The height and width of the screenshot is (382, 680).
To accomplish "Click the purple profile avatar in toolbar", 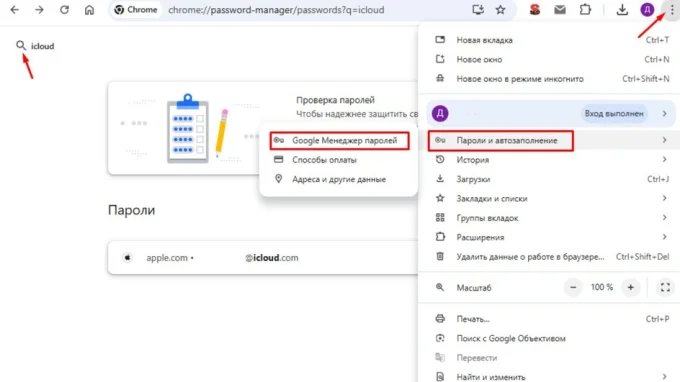I will (x=647, y=10).
